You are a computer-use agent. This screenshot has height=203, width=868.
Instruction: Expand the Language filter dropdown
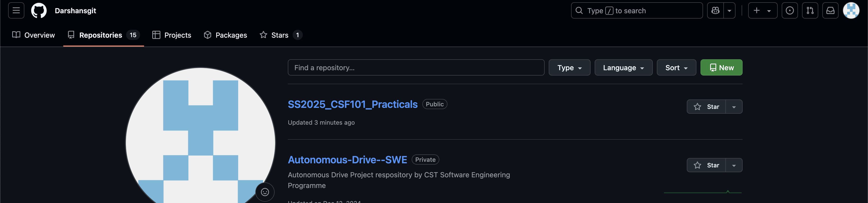pos(623,68)
